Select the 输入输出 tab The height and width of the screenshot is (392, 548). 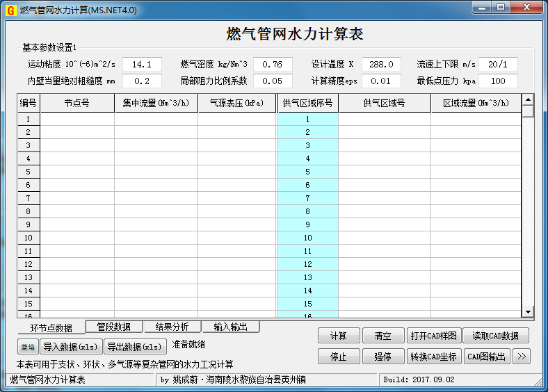point(230,327)
